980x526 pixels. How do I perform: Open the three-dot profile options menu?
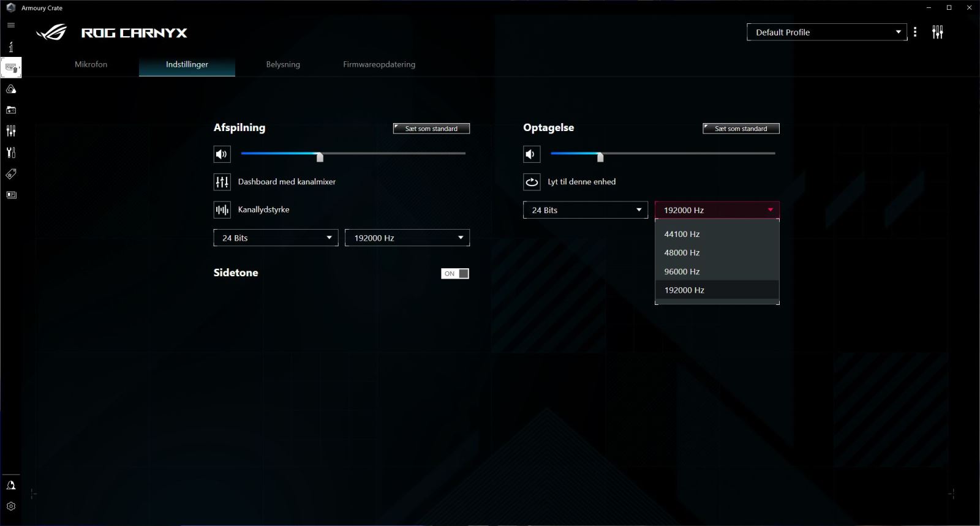915,32
